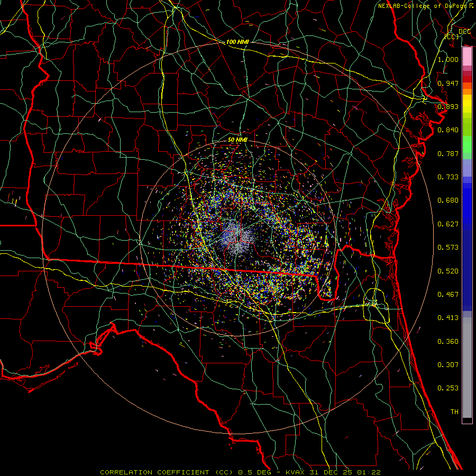Click the 100 NMI range ring label

click(x=237, y=42)
